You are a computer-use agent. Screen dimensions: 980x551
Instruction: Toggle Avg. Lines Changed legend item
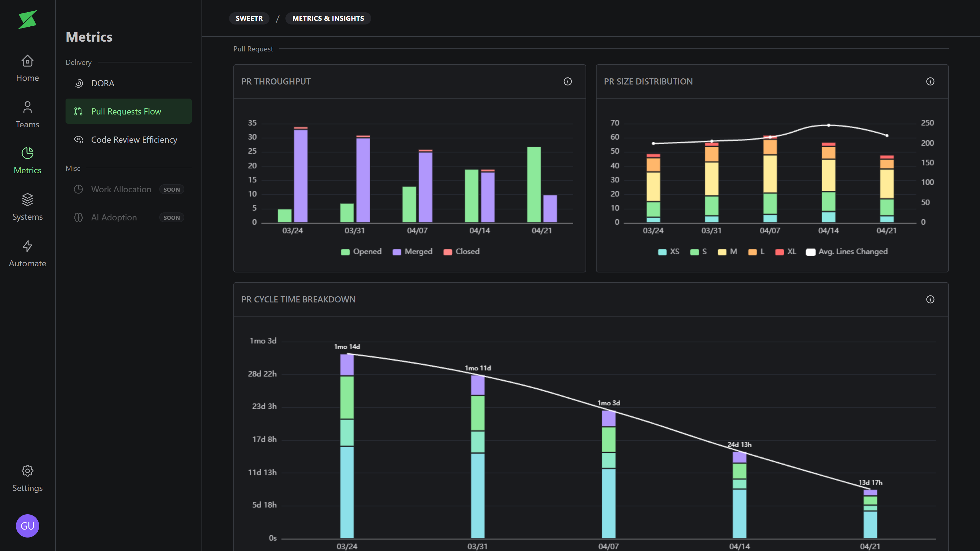pos(846,252)
